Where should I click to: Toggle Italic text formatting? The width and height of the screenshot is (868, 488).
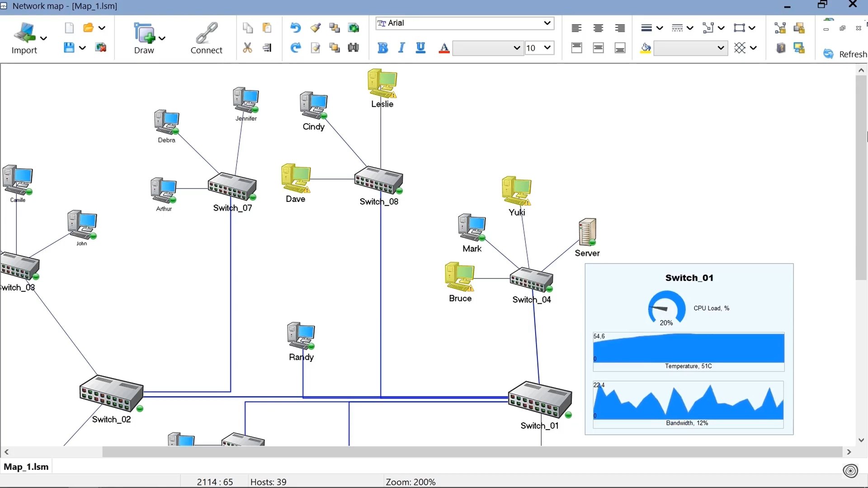pyautogui.click(x=401, y=48)
